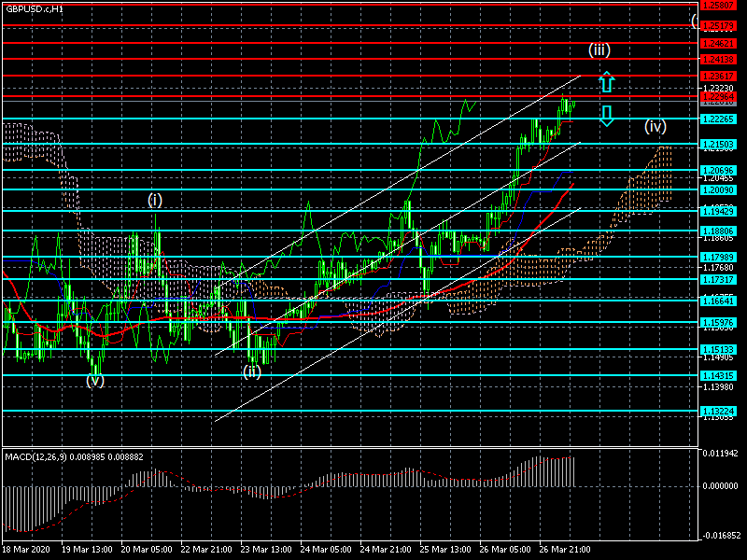Select the 1.16641 cyan price level tag
The image size is (747, 560).
[x=718, y=301]
